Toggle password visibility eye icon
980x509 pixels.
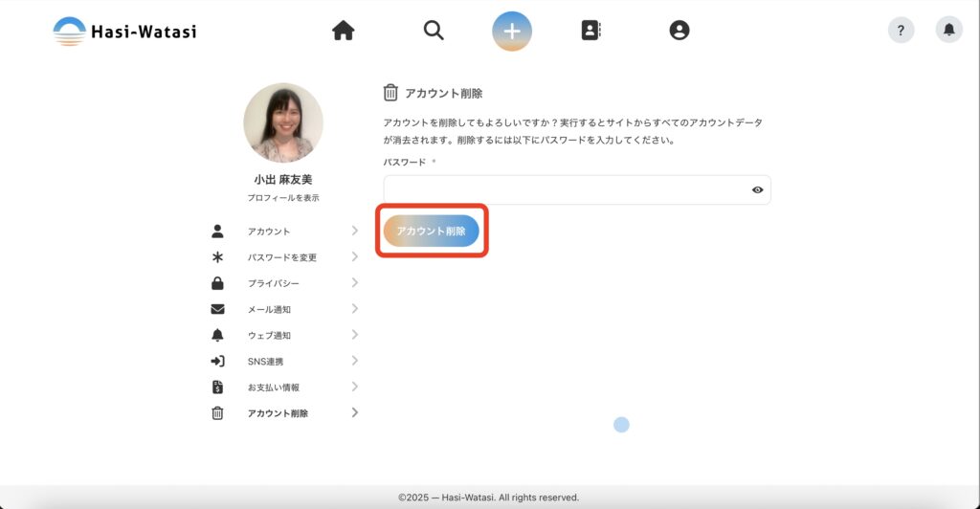[x=758, y=189]
